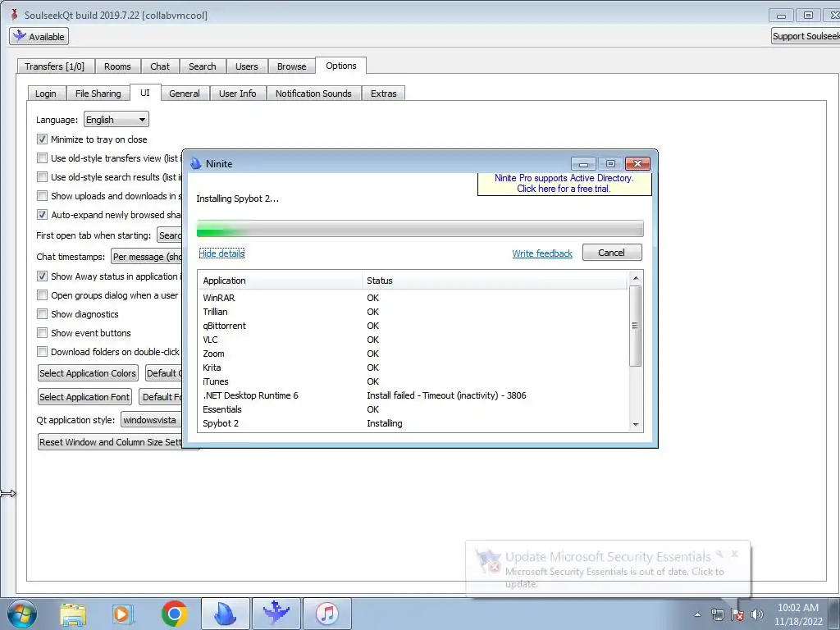Open the Notification Sounds sub-tab

point(313,94)
